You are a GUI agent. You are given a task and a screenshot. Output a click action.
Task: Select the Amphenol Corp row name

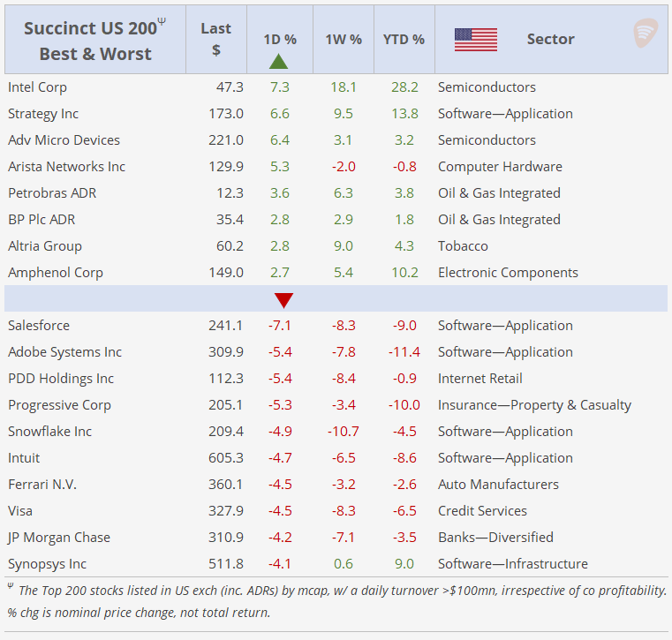click(56, 273)
